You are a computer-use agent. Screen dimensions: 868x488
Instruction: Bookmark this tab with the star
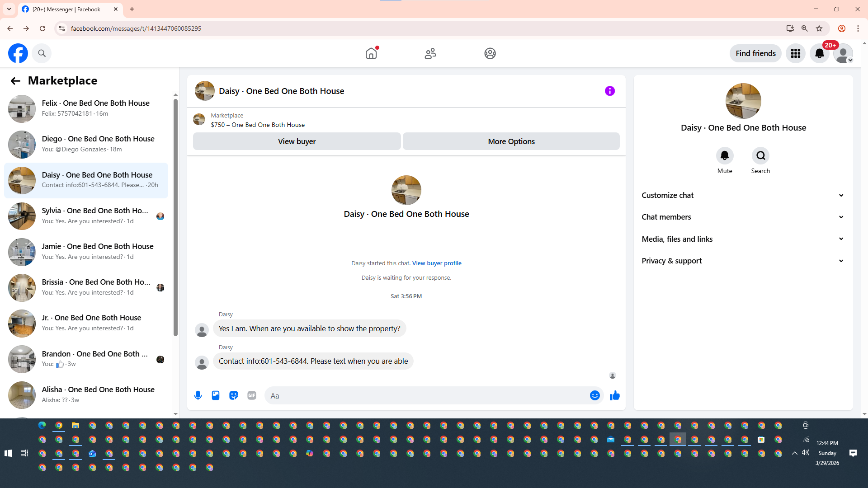[x=819, y=28]
